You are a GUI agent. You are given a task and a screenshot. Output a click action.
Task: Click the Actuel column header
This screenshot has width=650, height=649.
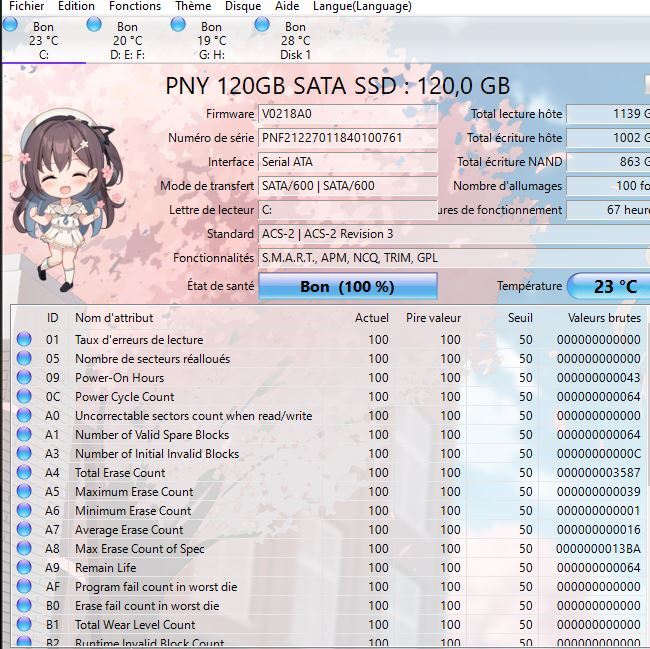coord(372,318)
